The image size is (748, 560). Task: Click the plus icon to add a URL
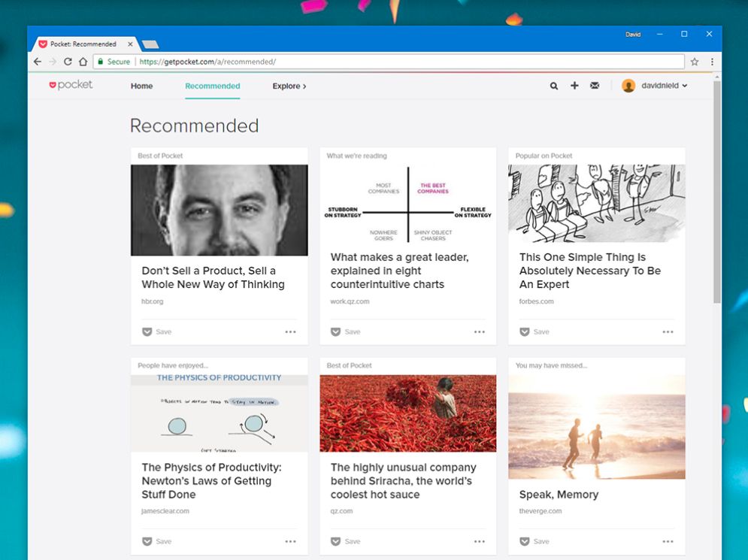pos(574,86)
